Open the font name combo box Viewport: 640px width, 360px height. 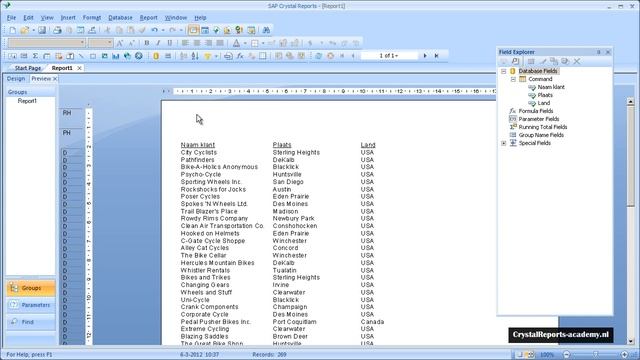pos(47,43)
